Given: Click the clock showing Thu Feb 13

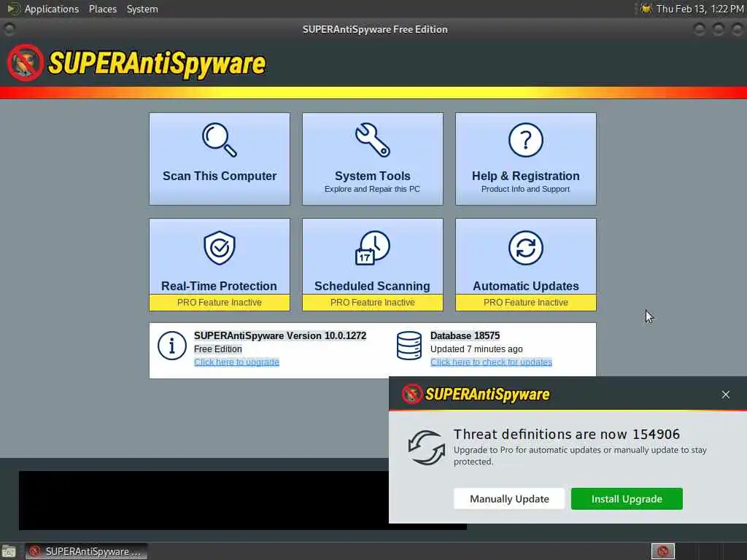Looking at the screenshot, I should point(700,9).
